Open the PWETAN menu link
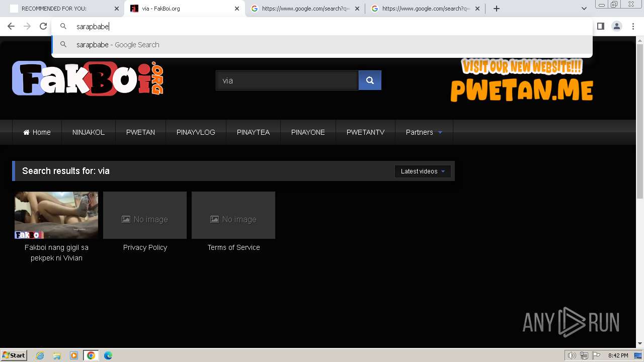The width and height of the screenshot is (644, 362). click(140, 132)
